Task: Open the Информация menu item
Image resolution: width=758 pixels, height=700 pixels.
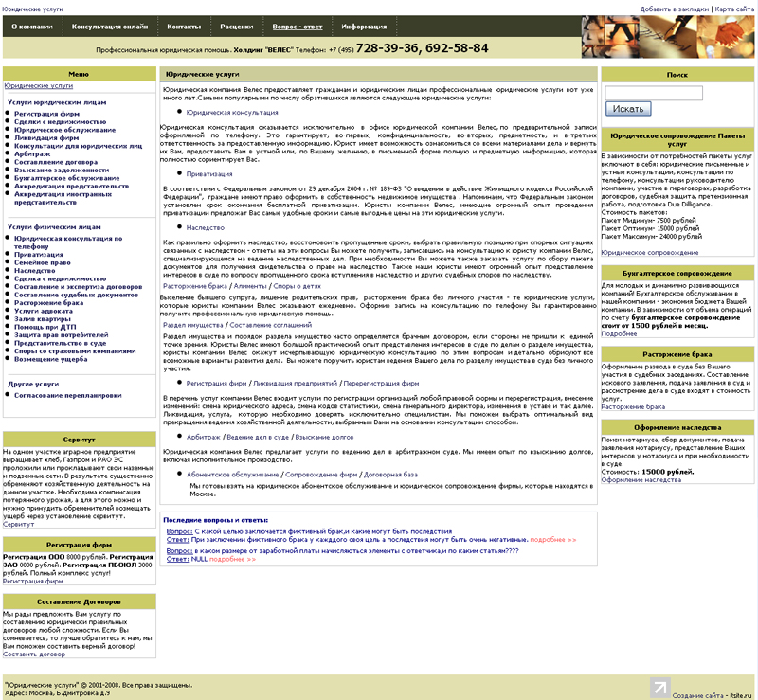Action: click(x=364, y=27)
